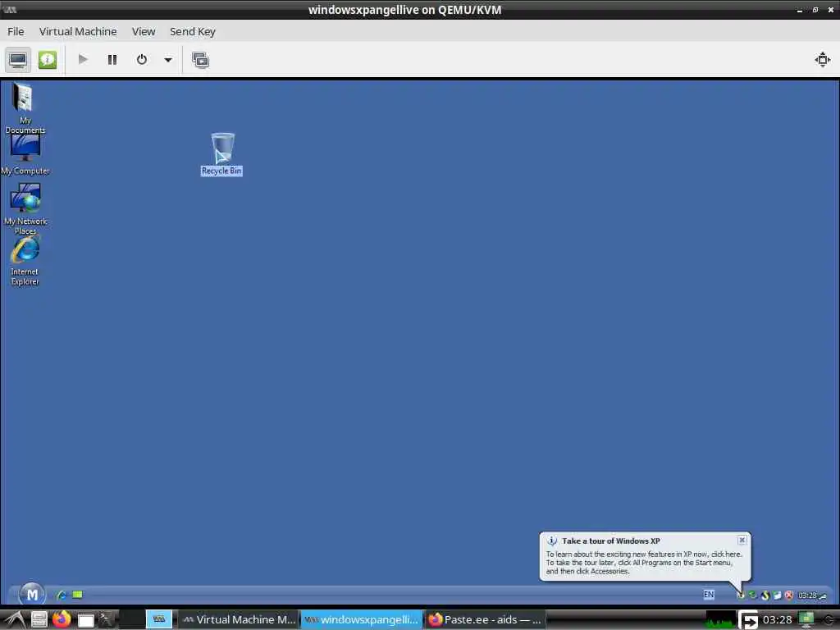
Task: Select the Recycle Bin icon
Action: pyautogui.click(x=221, y=154)
